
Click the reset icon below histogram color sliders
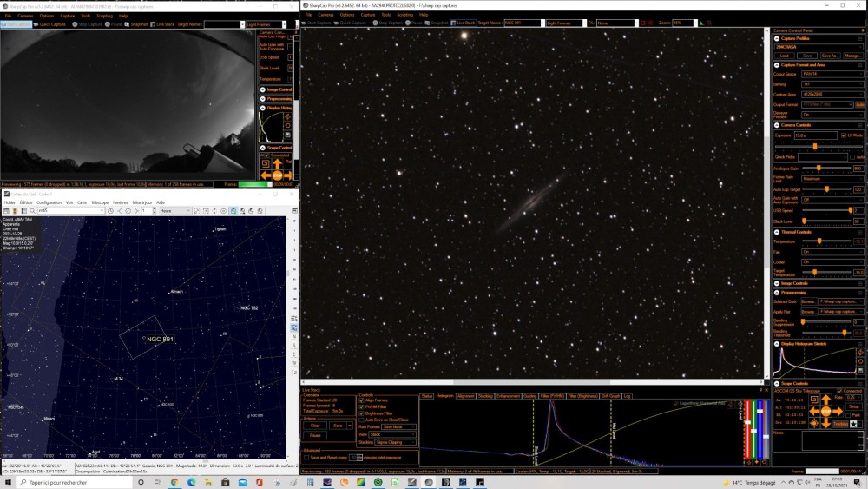click(765, 462)
